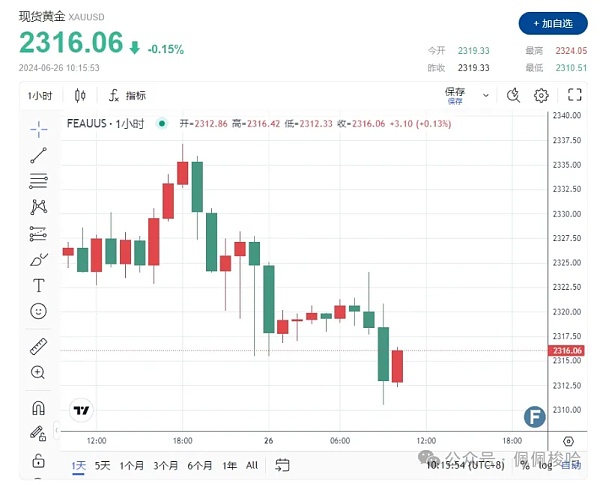Toggle magnet mode for drawings

tap(38, 408)
